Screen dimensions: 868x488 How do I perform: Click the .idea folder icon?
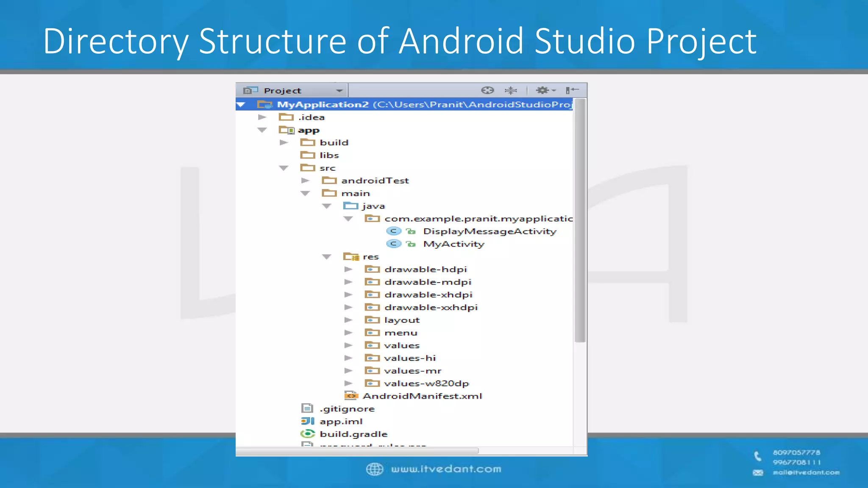(286, 117)
